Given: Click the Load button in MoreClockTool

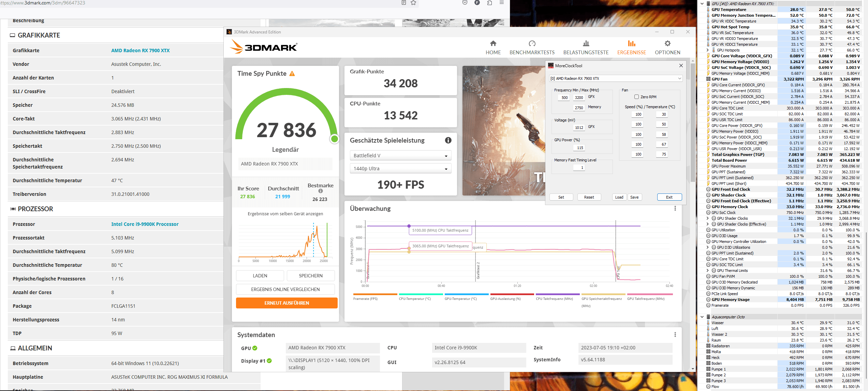Looking at the screenshot, I should 619,197.
